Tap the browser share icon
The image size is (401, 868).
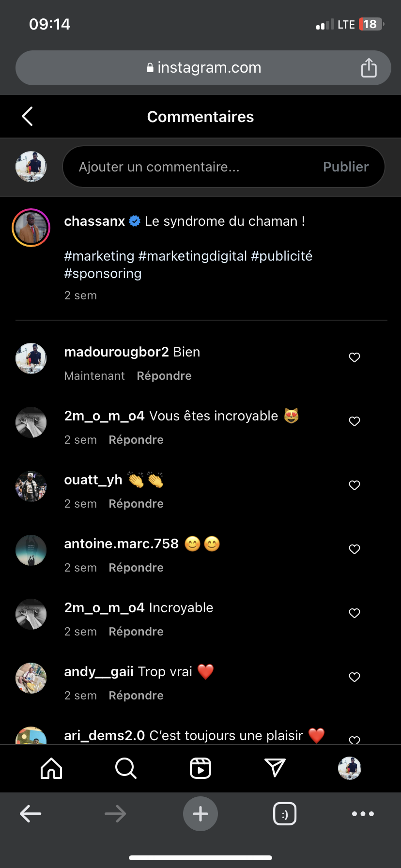(x=369, y=68)
